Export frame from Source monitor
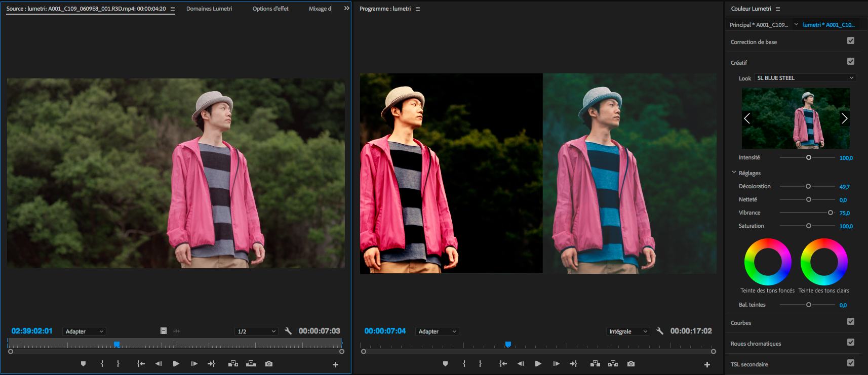Screen dimensions: 868x375 (269, 364)
